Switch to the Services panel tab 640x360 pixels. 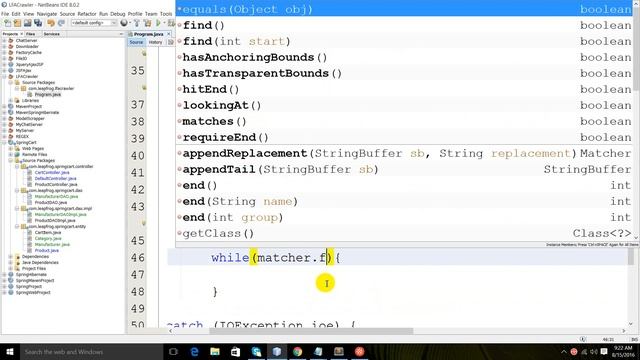click(x=51, y=34)
